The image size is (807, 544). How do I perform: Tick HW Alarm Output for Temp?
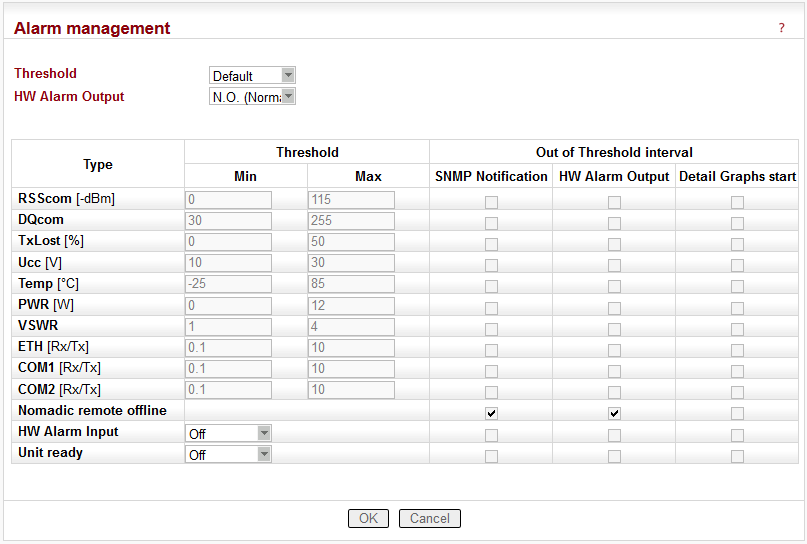[x=614, y=286]
